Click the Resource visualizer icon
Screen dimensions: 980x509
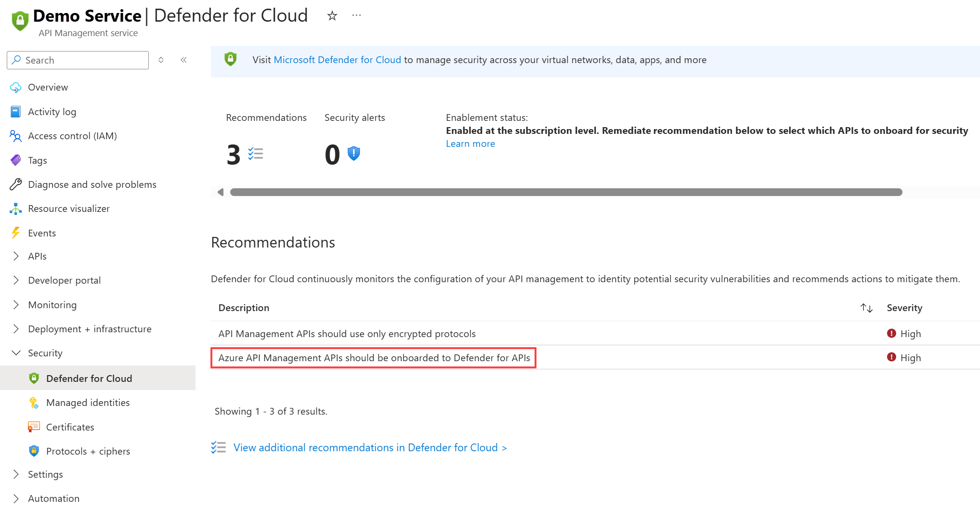(x=16, y=209)
